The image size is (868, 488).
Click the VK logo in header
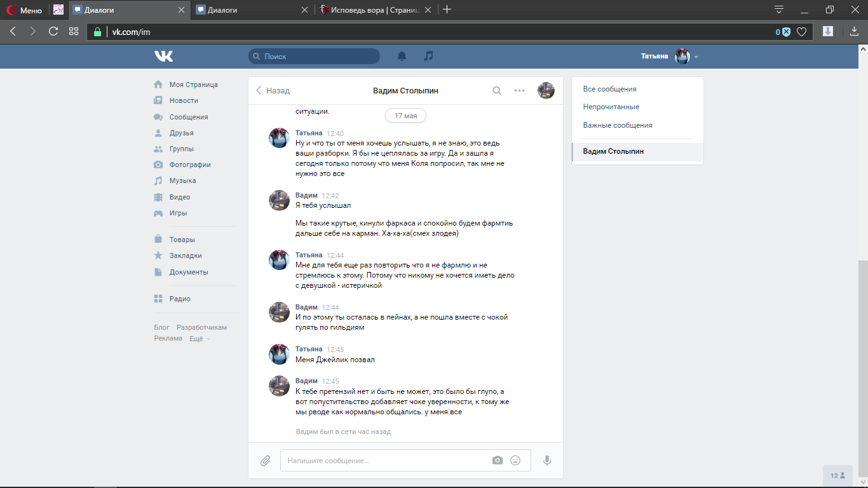pos(163,57)
